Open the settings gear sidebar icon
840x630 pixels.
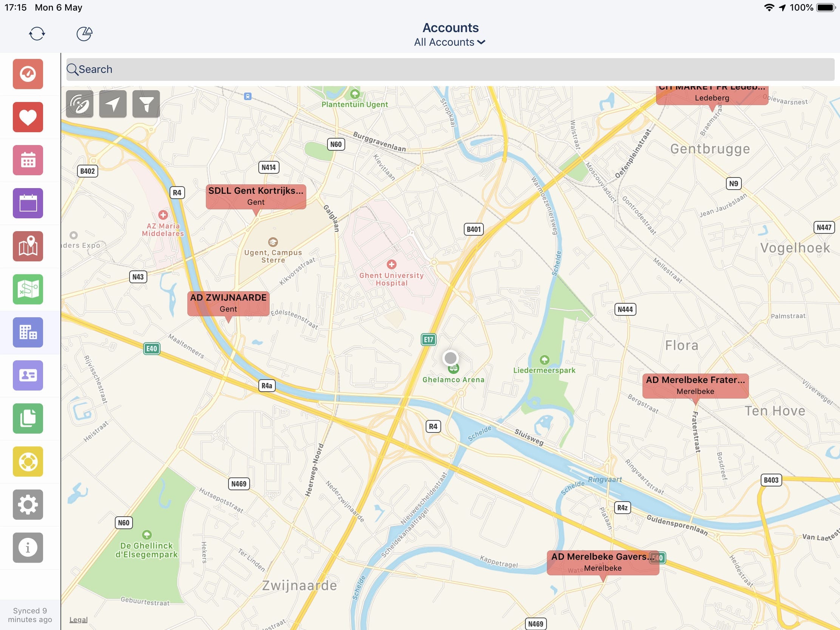point(28,505)
